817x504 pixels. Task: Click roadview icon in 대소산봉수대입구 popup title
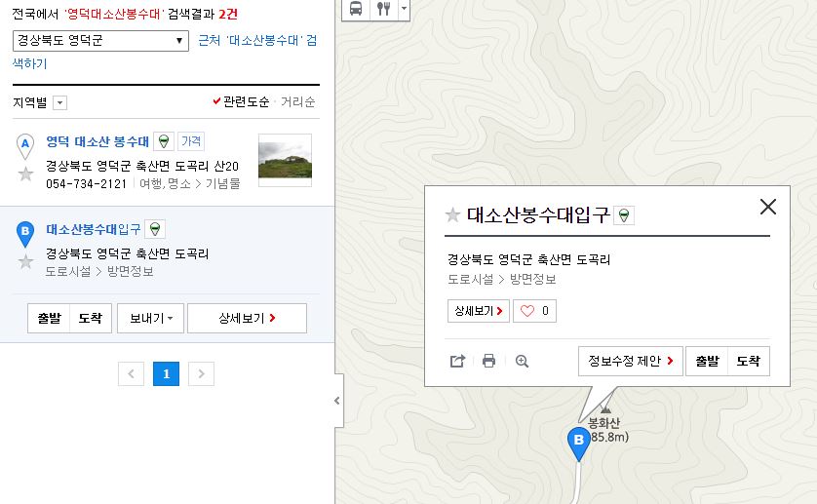[624, 214]
